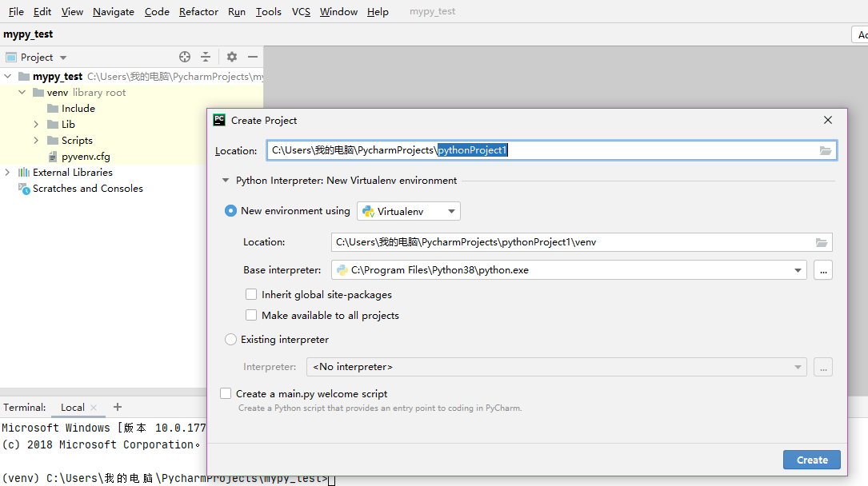Select New environment using radio button

(x=230, y=211)
